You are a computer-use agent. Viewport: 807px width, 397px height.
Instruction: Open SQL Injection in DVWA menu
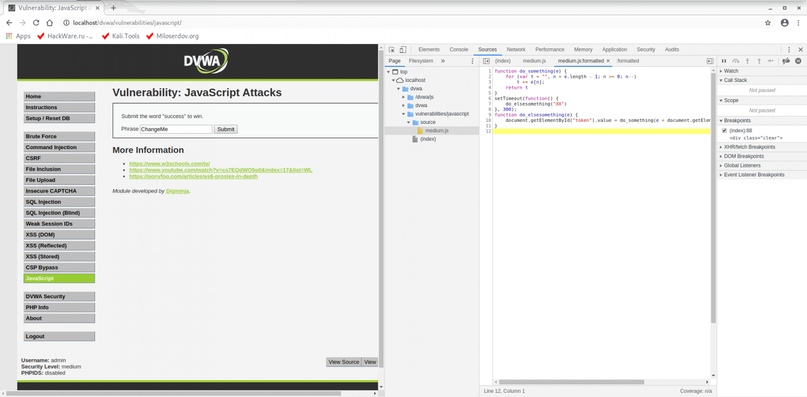[x=59, y=202]
